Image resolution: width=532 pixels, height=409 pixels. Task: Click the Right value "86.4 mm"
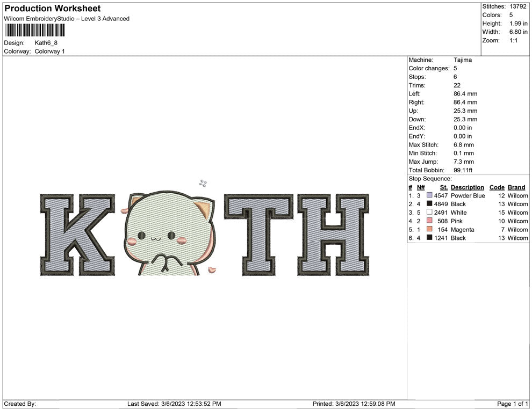click(x=465, y=102)
